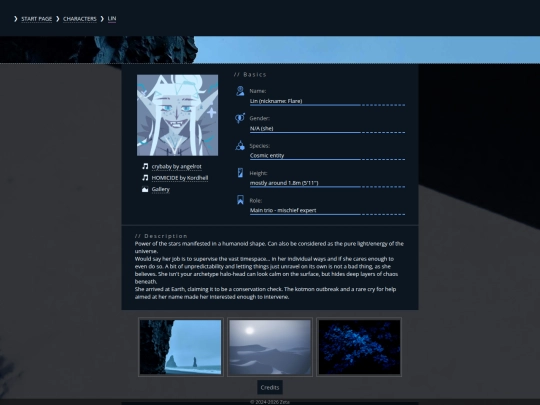
Task: Click the 'Role:' field label
Action: [256, 200]
